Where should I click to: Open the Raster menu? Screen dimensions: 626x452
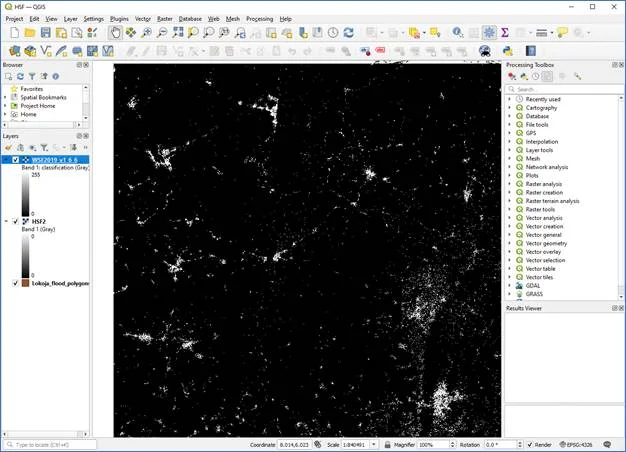(165, 18)
